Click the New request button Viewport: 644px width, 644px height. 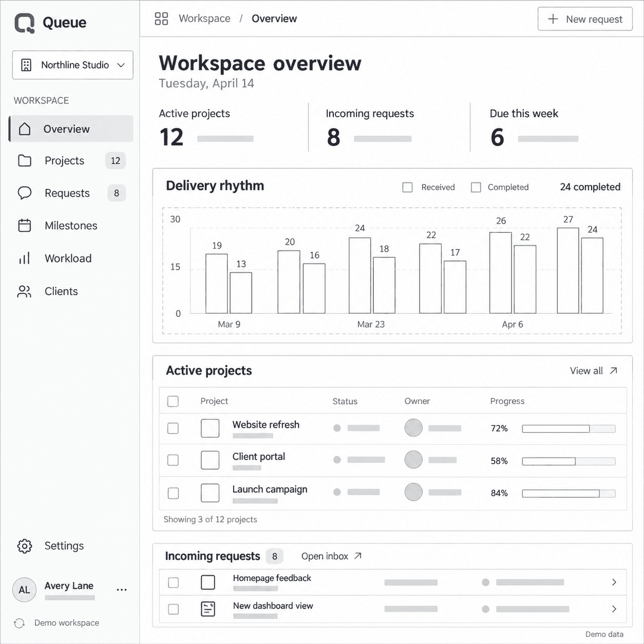pyautogui.click(x=585, y=19)
